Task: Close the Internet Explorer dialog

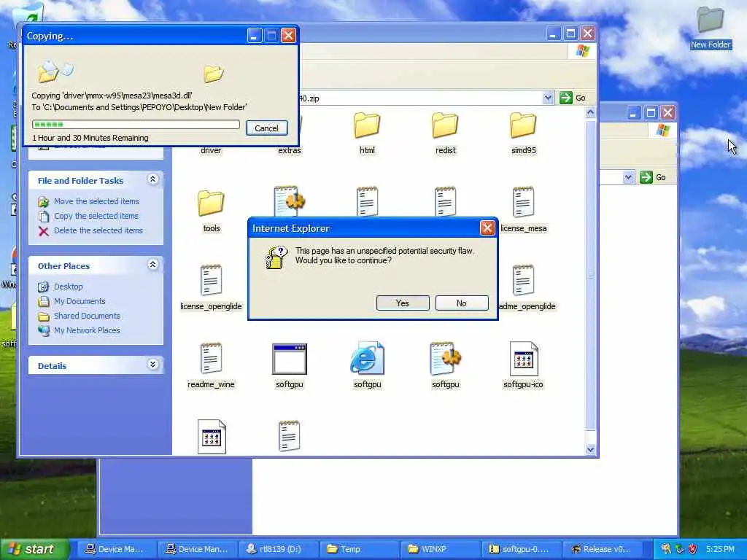Action: [487, 228]
